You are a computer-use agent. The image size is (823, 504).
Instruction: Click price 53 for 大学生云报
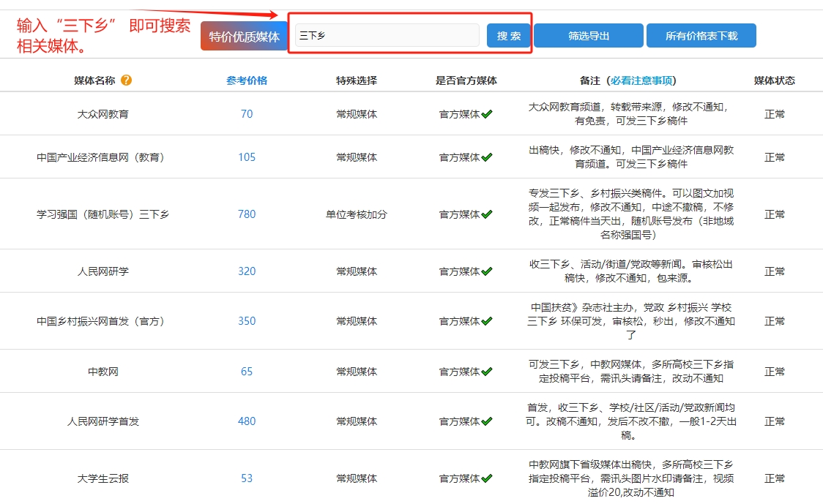[247, 478]
